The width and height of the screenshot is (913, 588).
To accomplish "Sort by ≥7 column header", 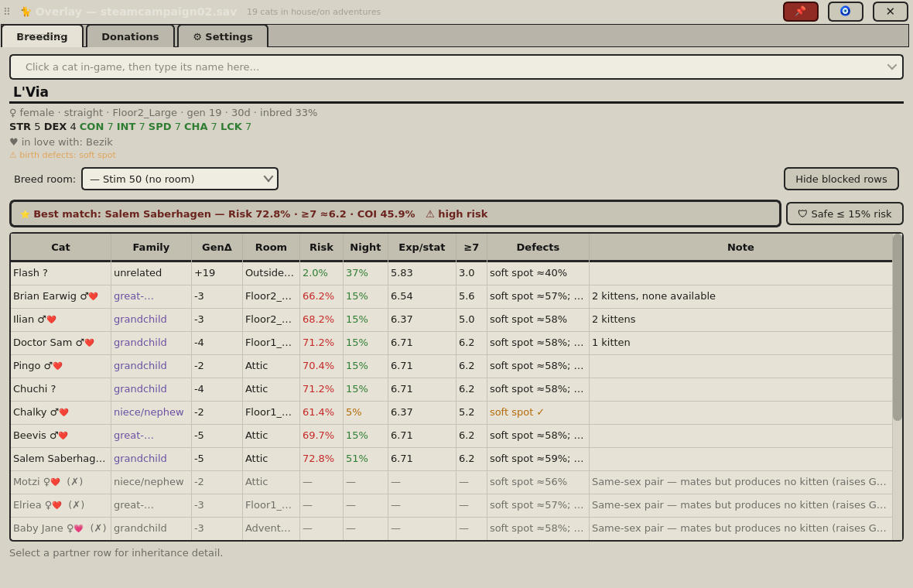I will click(x=471, y=248).
